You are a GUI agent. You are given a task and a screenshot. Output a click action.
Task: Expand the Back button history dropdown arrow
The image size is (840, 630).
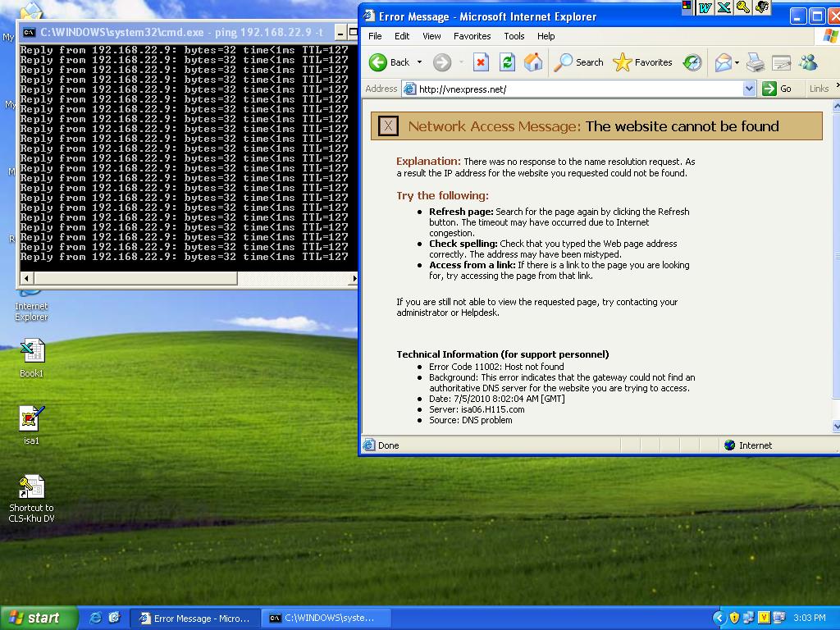[419, 62]
